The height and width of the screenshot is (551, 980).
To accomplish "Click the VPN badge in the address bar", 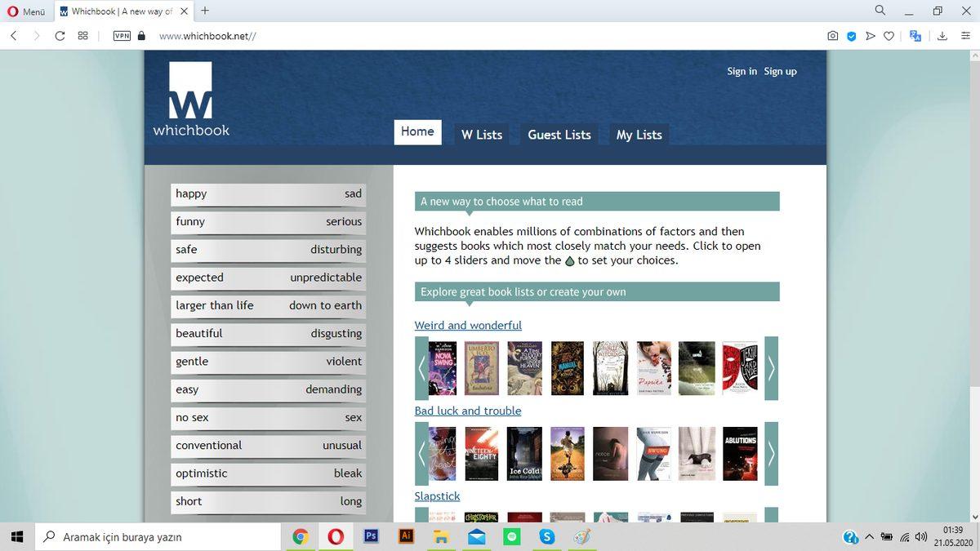I will 121,36.
